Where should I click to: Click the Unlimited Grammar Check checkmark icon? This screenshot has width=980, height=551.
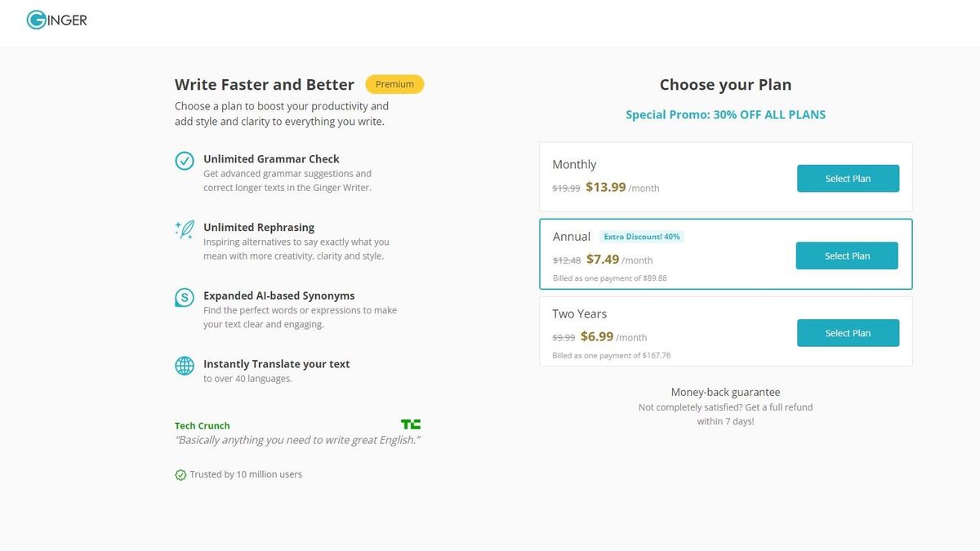click(x=185, y=162)
